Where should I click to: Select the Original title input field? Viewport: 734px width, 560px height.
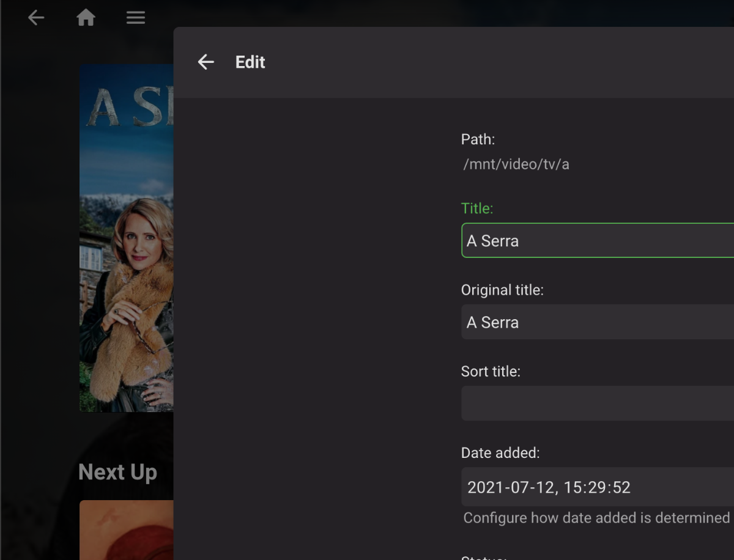[x=597, y=322]
